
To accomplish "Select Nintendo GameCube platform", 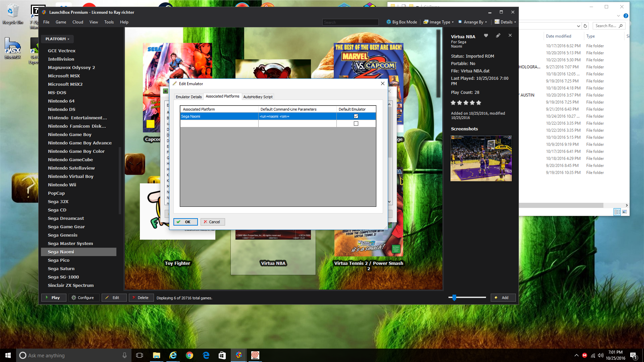I will [70, 160].
